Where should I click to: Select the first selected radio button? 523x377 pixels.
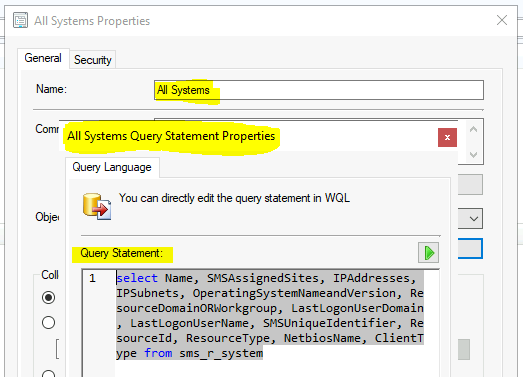click(x=48, y=297)
